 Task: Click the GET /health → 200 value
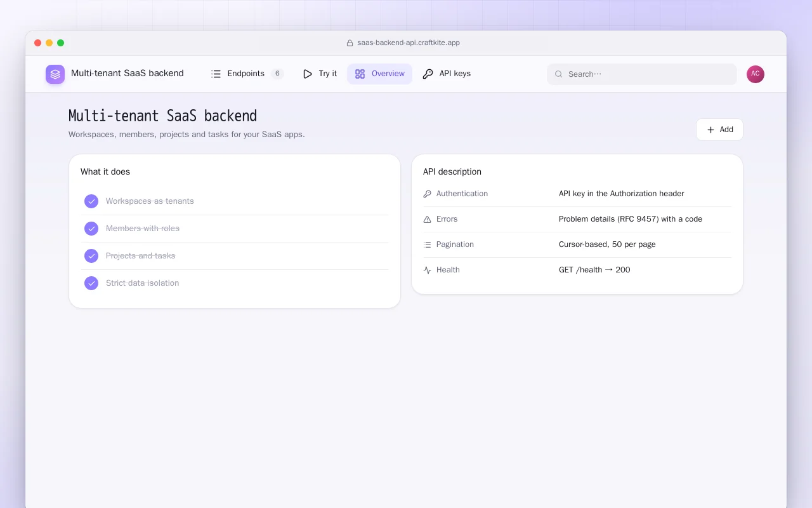tap(594, 270)
